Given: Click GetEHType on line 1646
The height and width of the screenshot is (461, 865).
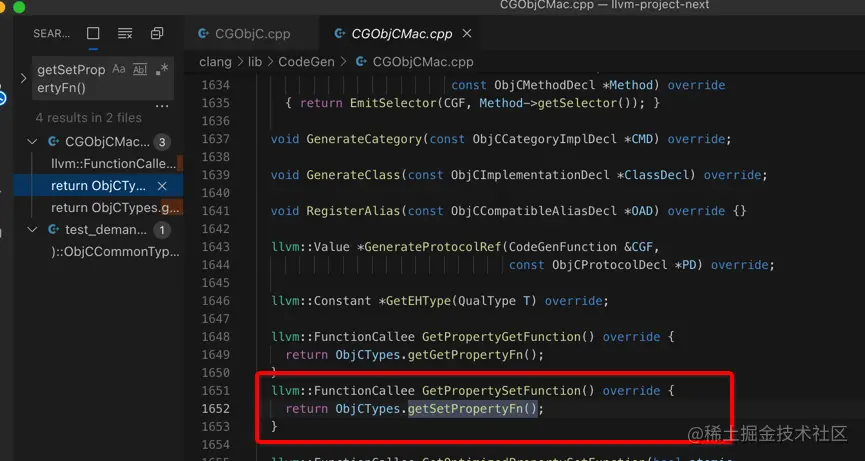Looking at the screenshot, I should (x=418, y=301).
